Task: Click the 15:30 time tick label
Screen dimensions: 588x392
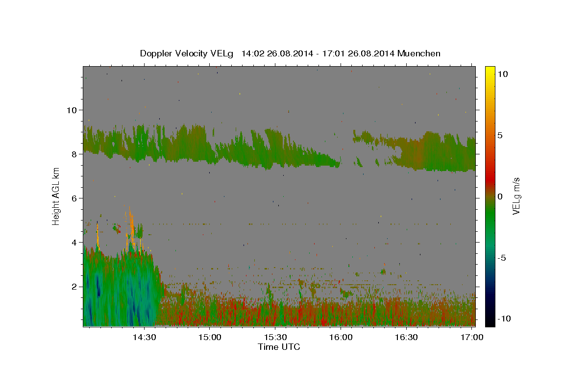Action: [x=275, y=338]
